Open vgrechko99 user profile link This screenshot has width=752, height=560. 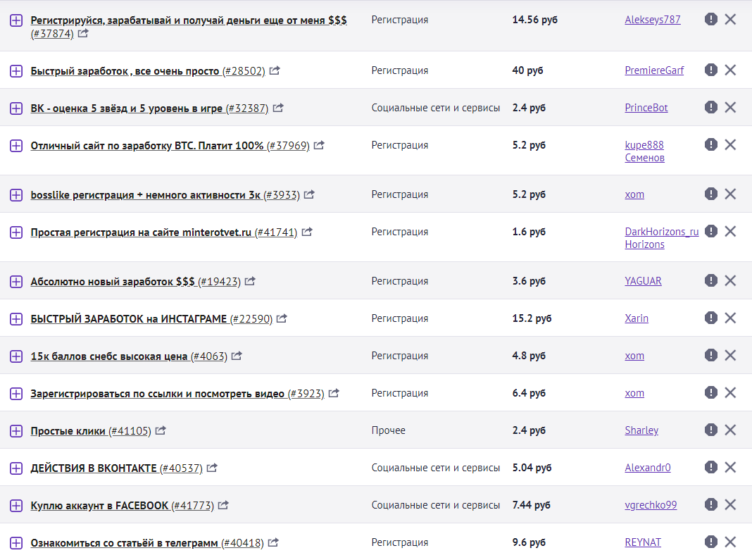(651, 505)
